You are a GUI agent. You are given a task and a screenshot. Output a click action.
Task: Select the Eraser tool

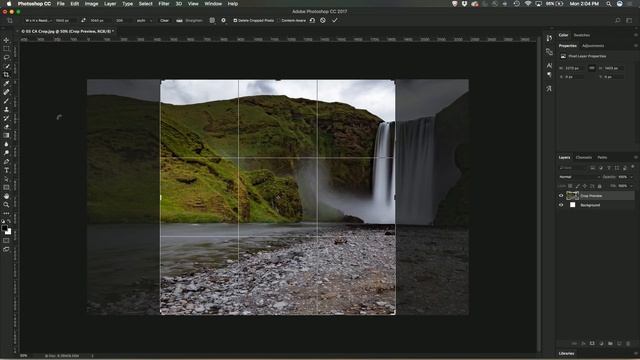[6, 127]
